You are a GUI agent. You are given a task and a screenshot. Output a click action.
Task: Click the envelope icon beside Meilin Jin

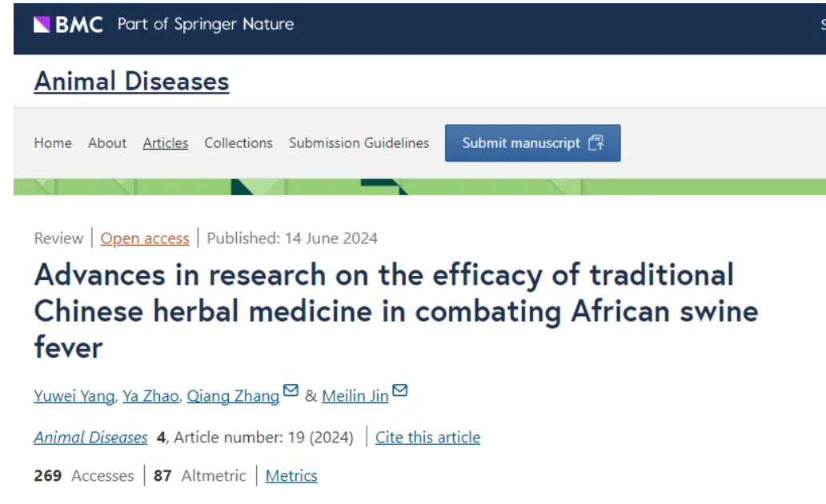pos(400,390)
